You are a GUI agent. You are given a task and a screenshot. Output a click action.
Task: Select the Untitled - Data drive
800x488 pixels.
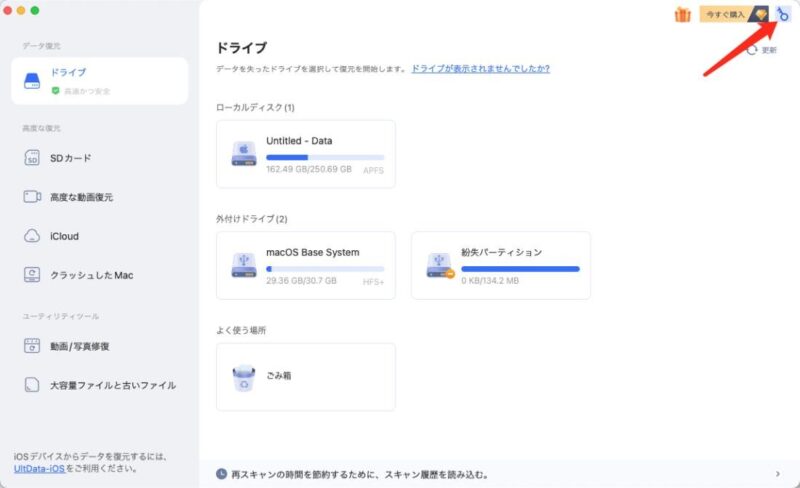point(305,154)
